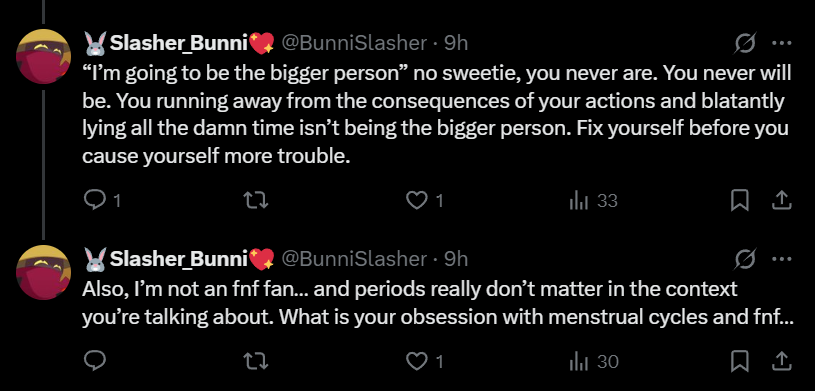Image resolution: width=815 pixels, height=391 pixels.
Task: Bookmark the "fnf fan" tweet
Action: (x=740, y=361)
